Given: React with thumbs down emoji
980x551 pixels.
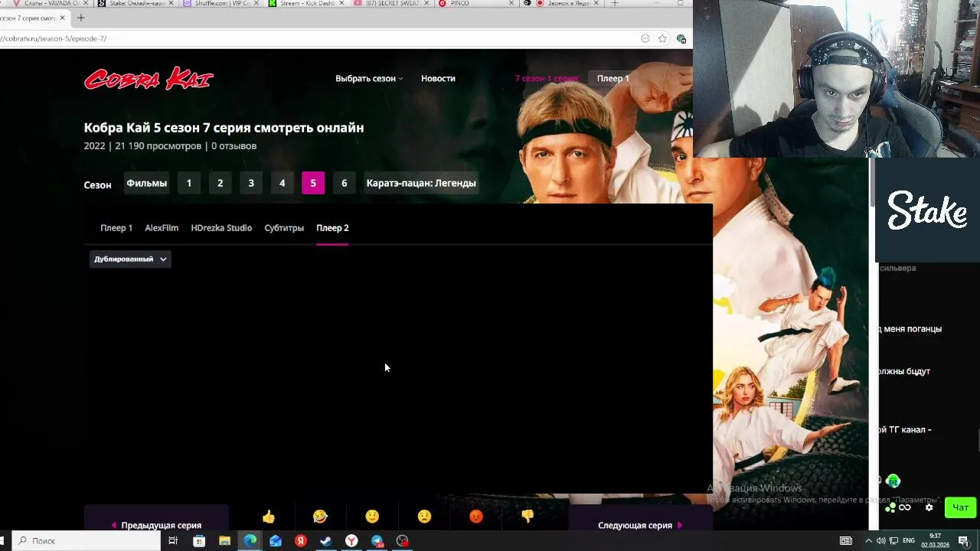Looking at the screenshot, I should [x=528, y=517].
